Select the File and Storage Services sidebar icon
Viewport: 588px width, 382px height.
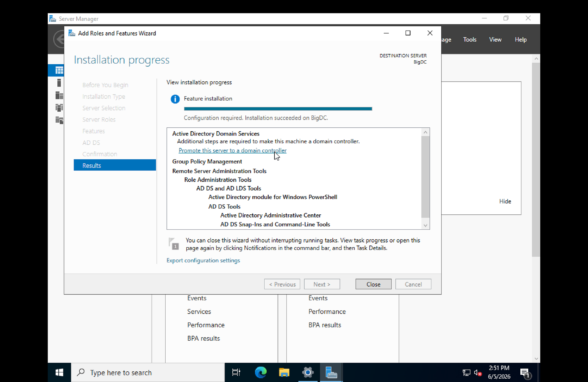[x=59, y=120]
